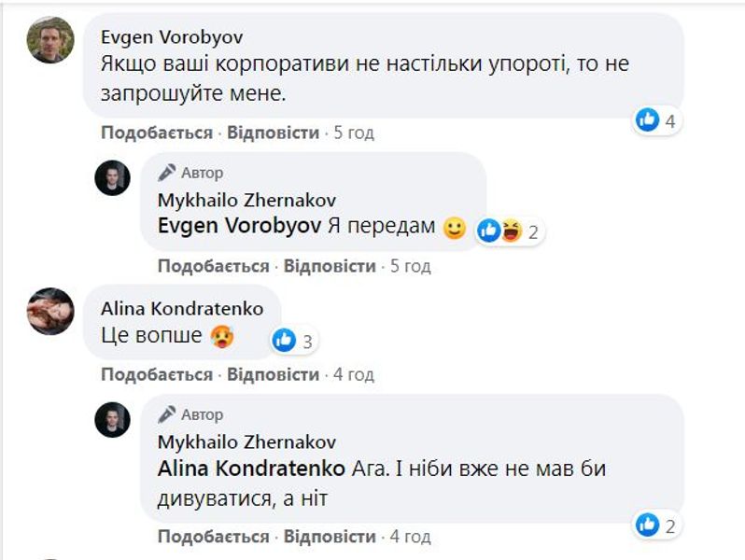Open Mykhailo Zhernakov's avatar in second reply
Image resolution: width=745 pixels, height=560 pixels.
(112, 419)
